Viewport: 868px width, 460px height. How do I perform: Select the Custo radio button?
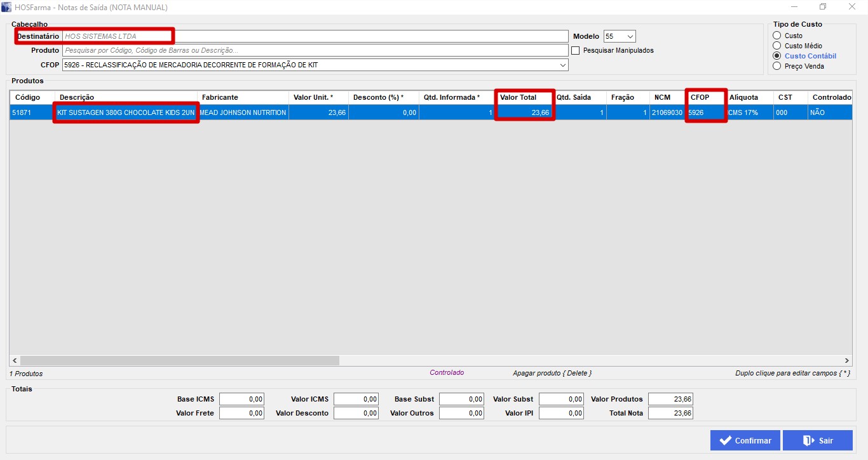[x=776, y=36]
